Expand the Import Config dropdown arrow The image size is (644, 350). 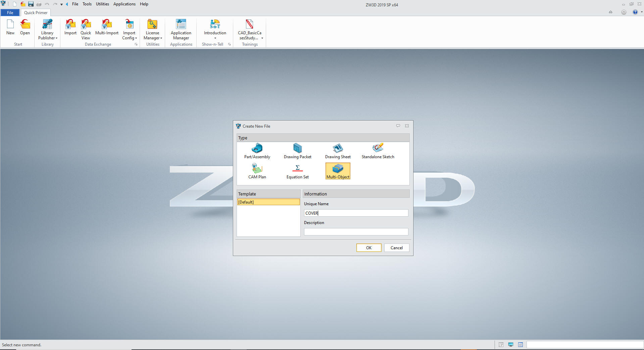pos(136,38)
